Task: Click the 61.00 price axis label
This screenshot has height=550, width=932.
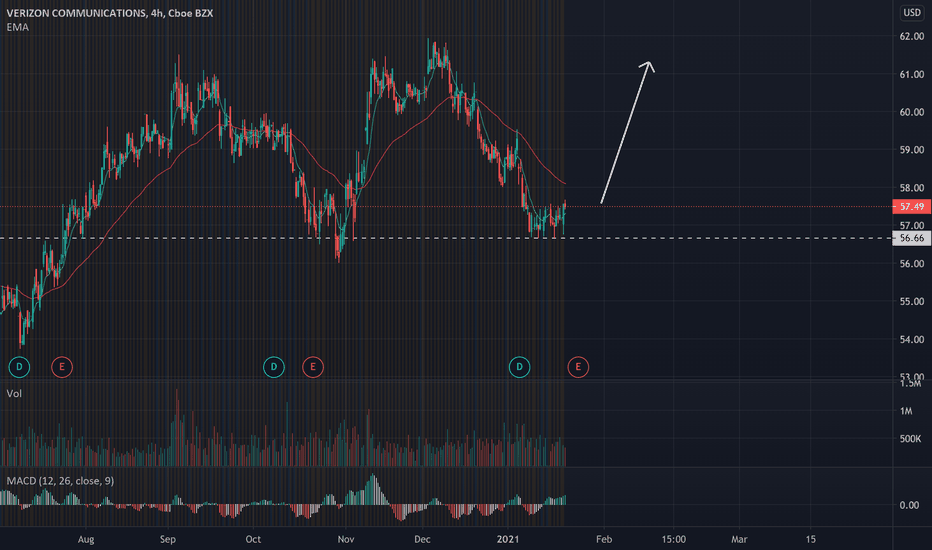Action: pyautogui.click(x=912, y=74)
